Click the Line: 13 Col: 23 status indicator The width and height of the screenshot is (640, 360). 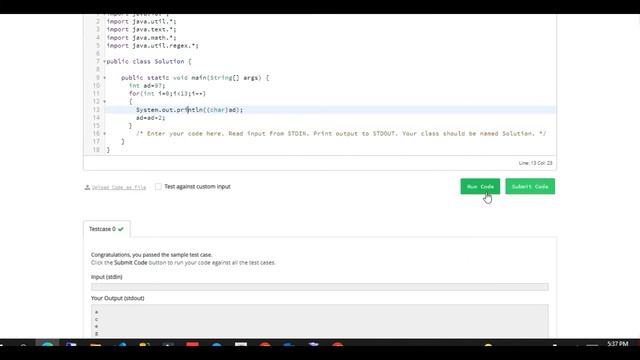click(x=536, y=163)
